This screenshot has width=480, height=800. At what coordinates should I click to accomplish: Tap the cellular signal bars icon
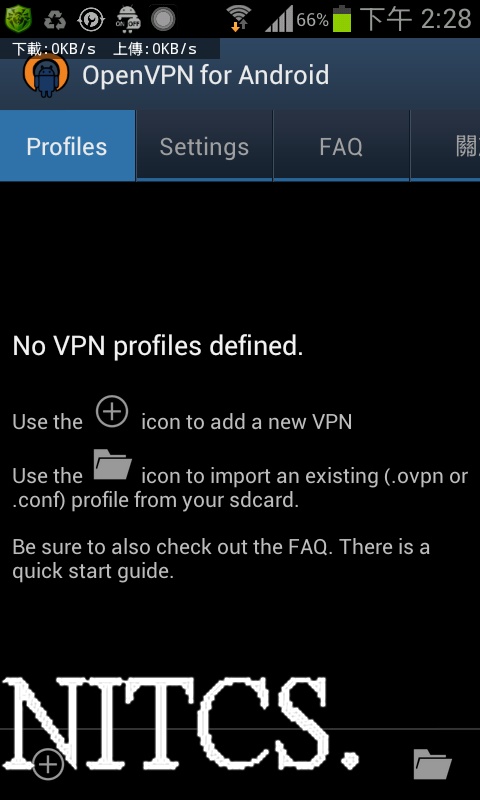pos(279,19)
